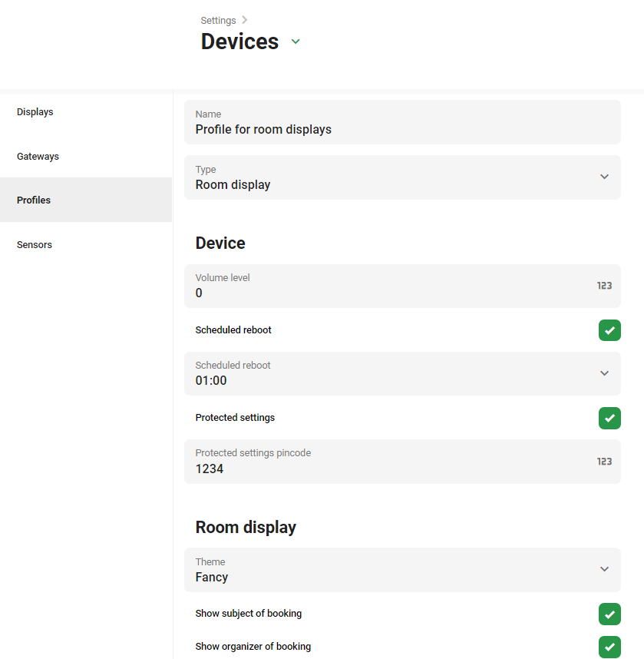Click the 123 icon in pincode field
This screenshot has width=644, height=659.
604,462
